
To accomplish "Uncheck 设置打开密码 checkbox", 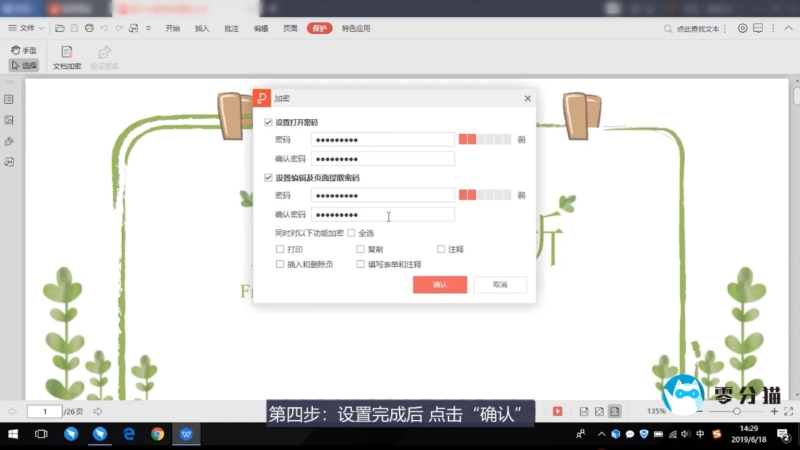I will tap(268, 122).
